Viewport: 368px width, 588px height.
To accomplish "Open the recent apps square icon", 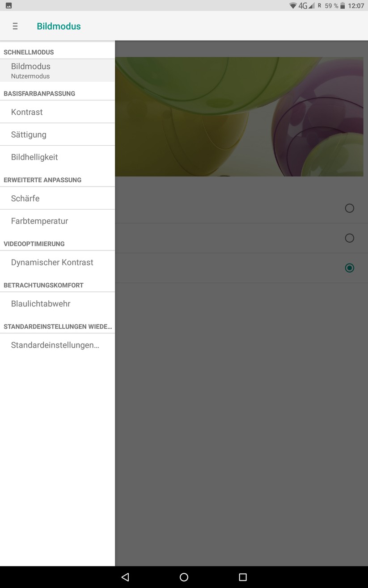I will click(x=243, y=577).
